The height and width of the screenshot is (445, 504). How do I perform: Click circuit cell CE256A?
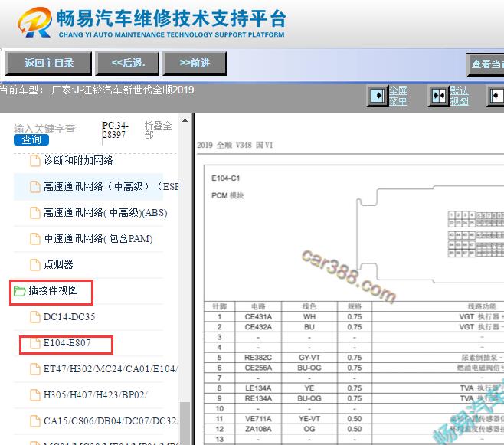(x=258, y=368)
